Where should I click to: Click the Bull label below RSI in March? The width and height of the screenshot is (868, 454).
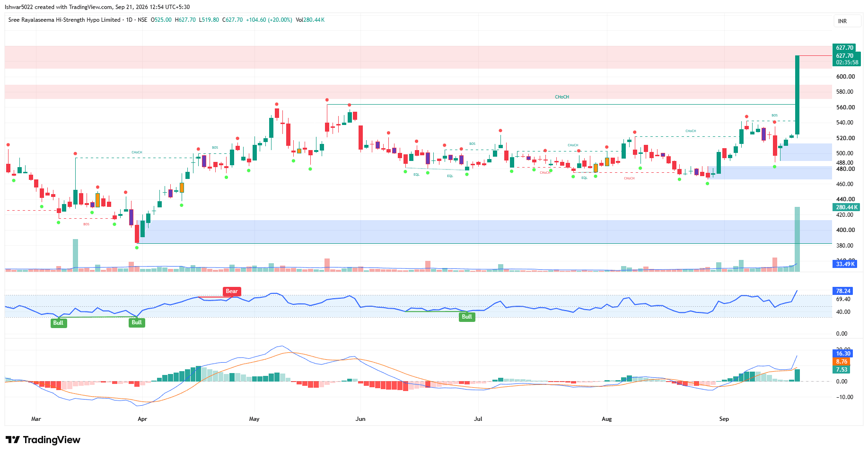coord(58,323)
